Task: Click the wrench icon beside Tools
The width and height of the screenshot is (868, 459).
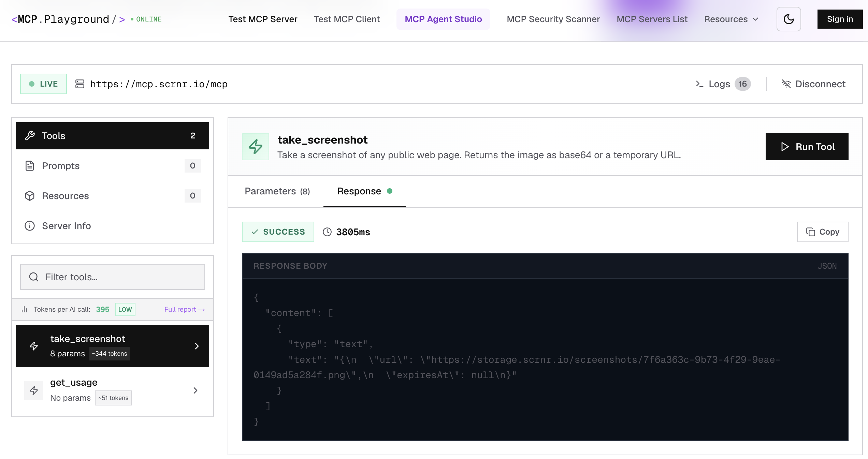Action: pyautogui.click(x=30, y=136)
